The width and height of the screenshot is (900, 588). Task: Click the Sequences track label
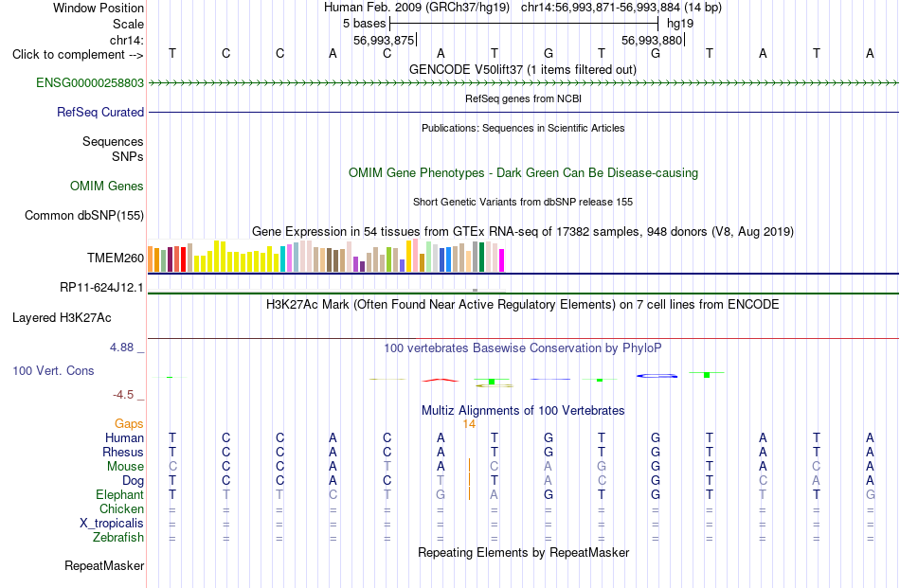click(x=113, y=141)
